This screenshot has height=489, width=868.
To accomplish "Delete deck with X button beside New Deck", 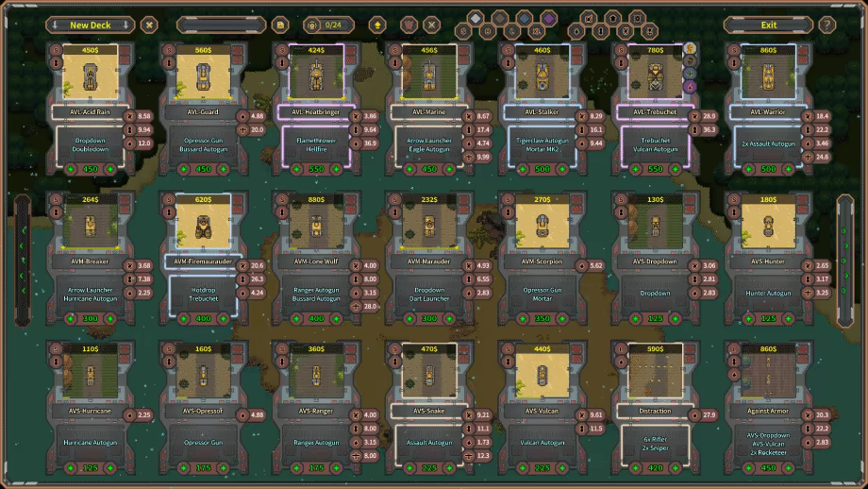I will coord(149,25).
